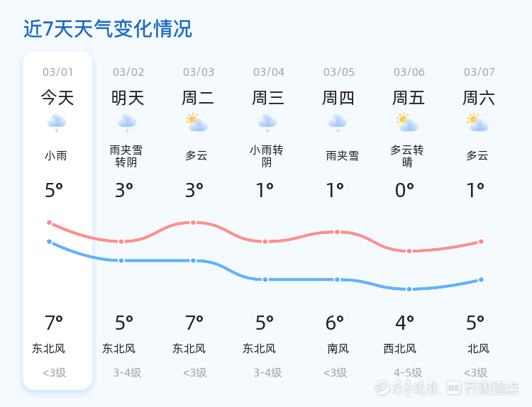Click the 近7天天气变化情况 heading
This screenshot has height=407, width=532.
[x=108, y=29]
